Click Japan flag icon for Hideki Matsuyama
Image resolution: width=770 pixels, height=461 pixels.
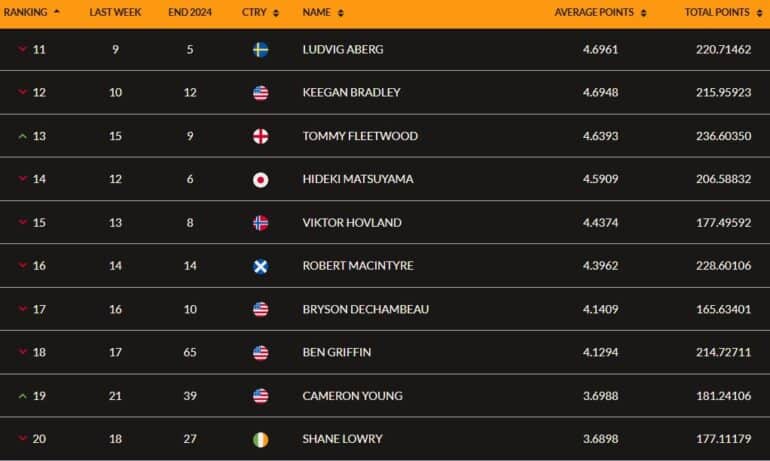[260, 180]
